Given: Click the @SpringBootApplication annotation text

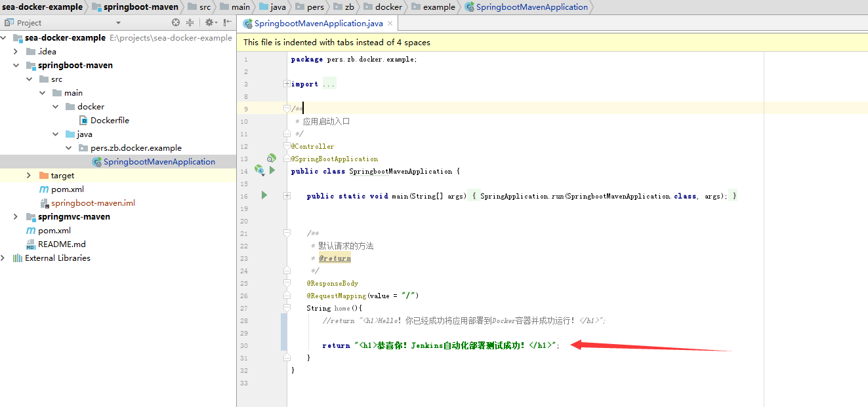Looking at the screenshot, I should [x=335, y=159].
